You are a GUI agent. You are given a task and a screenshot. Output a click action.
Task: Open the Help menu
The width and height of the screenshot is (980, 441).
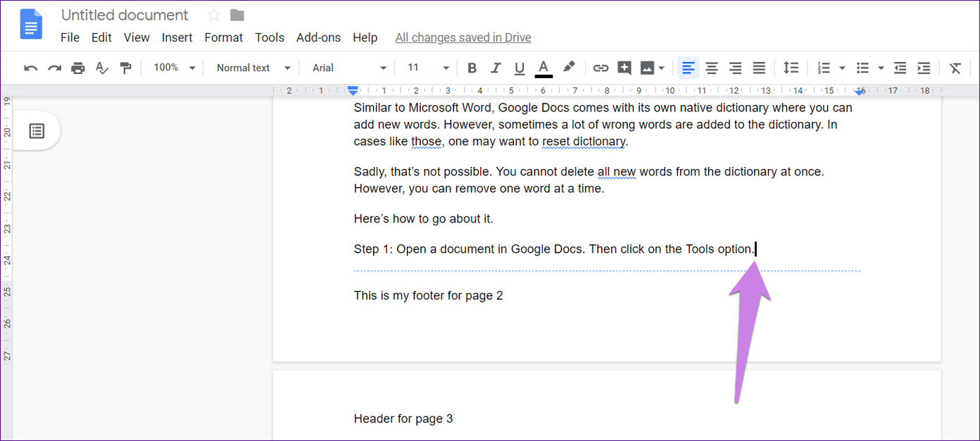(365, 37)
